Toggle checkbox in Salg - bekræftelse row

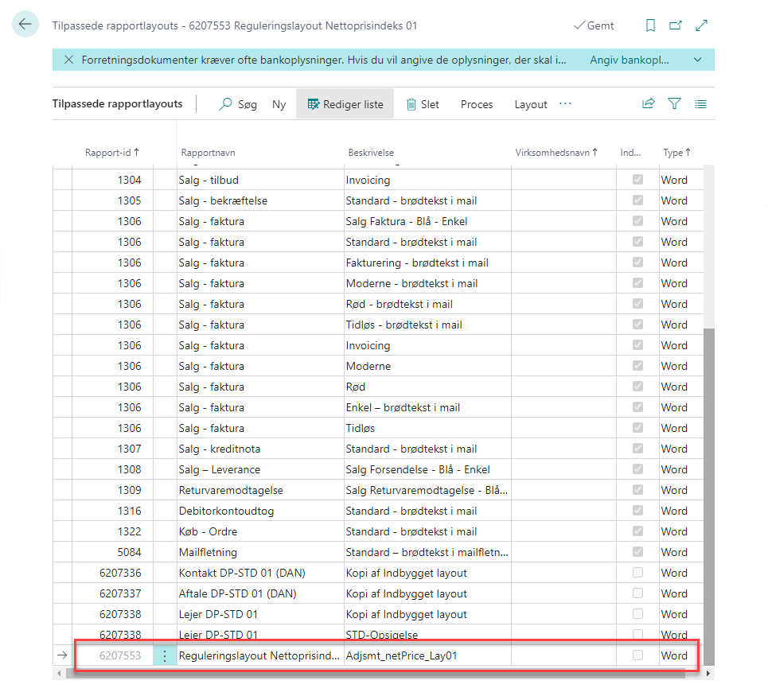click(x=637, y=200)
